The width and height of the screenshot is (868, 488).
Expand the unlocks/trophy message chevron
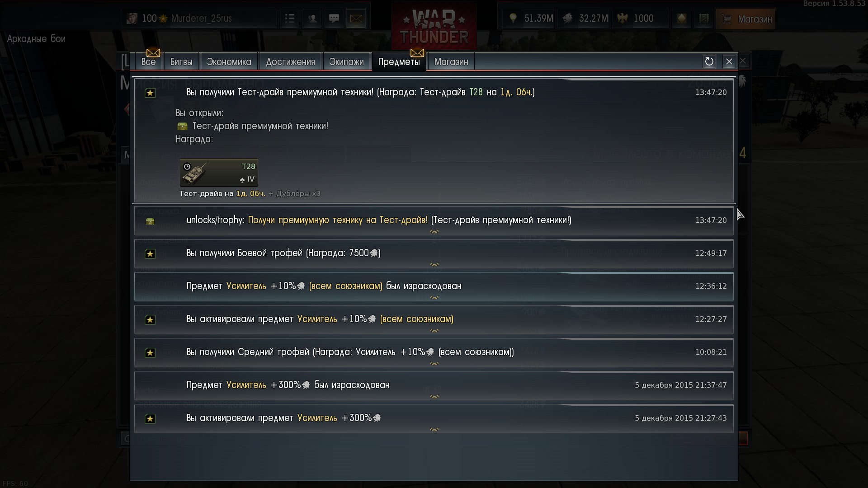tap(434, 231)
